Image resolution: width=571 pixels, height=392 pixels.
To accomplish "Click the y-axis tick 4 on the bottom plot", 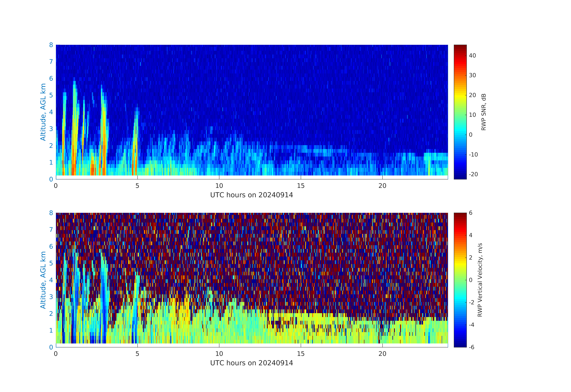I will point(51,280).
